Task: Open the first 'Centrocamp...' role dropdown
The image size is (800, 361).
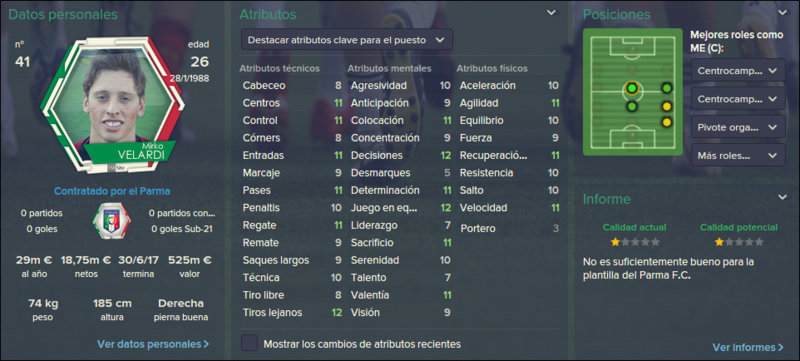Action: (738, 70)
